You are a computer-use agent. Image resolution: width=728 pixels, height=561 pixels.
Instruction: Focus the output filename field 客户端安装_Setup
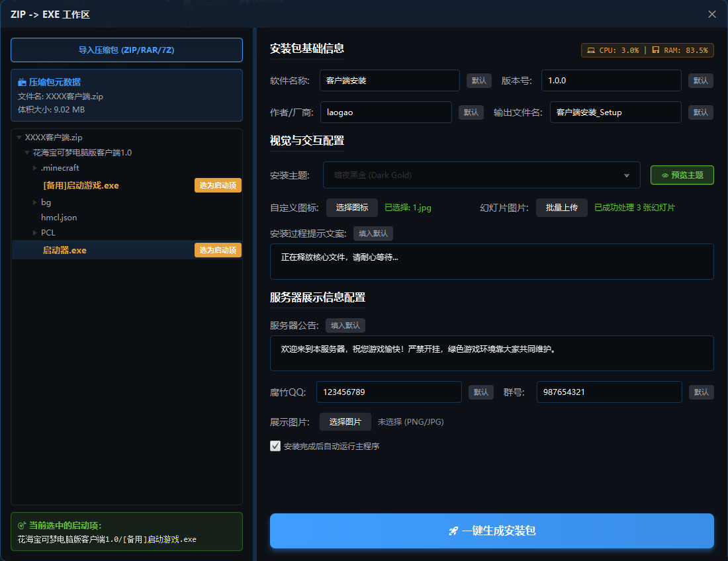click(x=615, y=112)
